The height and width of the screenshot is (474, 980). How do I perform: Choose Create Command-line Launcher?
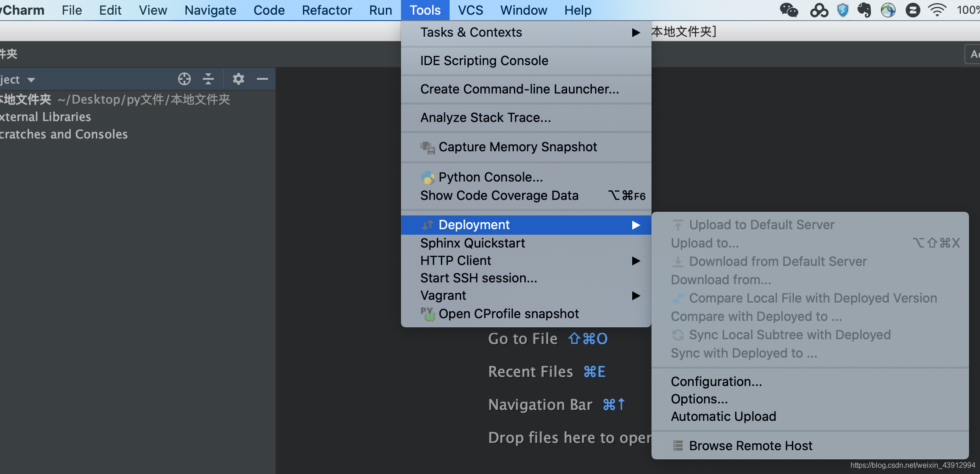tap(526, 89)
